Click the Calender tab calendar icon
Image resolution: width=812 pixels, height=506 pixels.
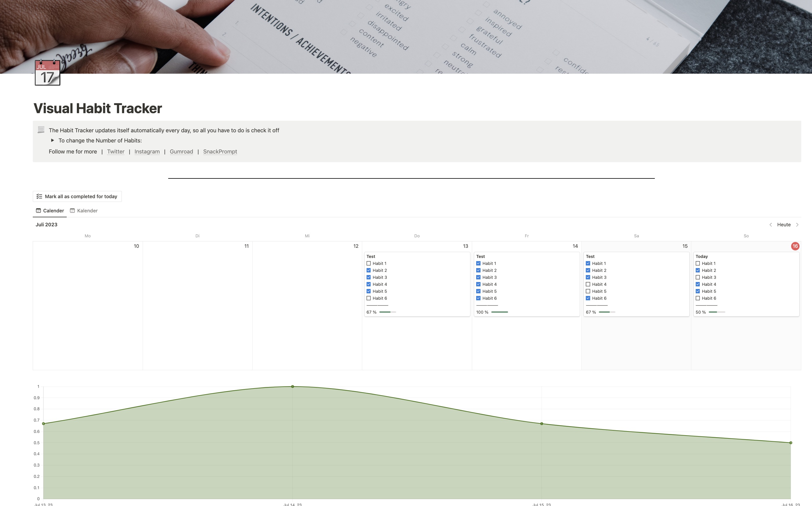click(39, 211)
